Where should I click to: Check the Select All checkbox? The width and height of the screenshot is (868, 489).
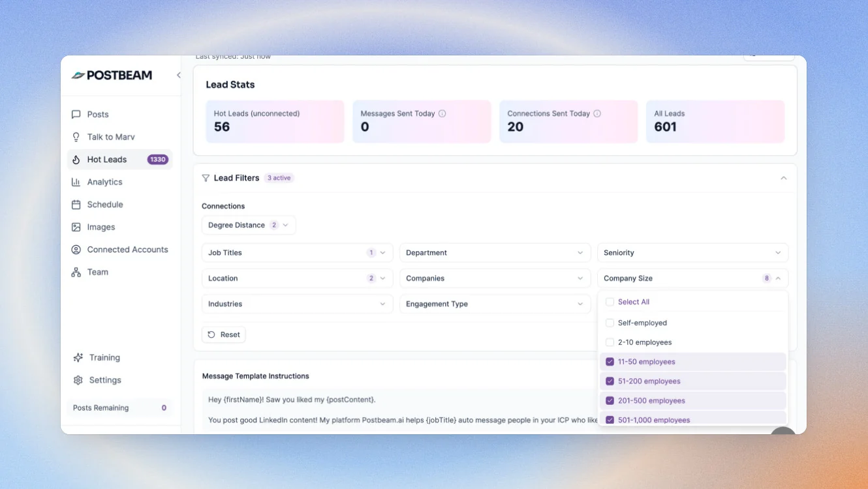(610, 302)
